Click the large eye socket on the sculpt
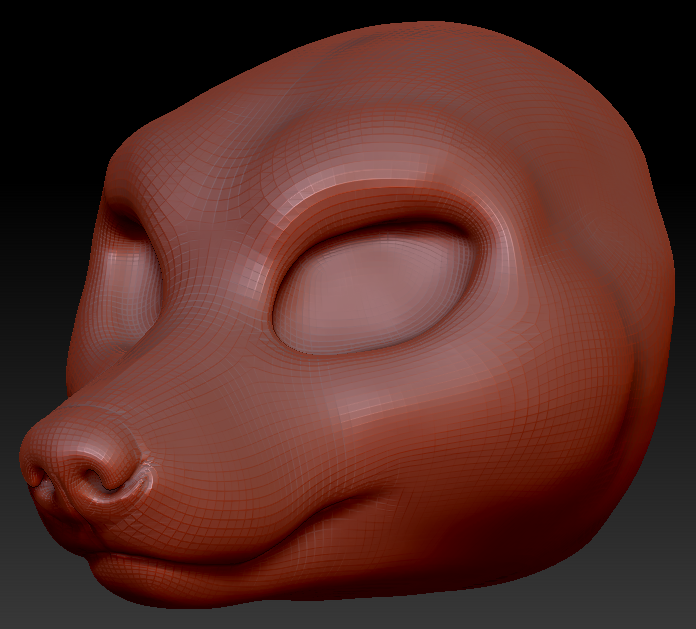The height and width of the screenshot is (629, 696). 374,289
